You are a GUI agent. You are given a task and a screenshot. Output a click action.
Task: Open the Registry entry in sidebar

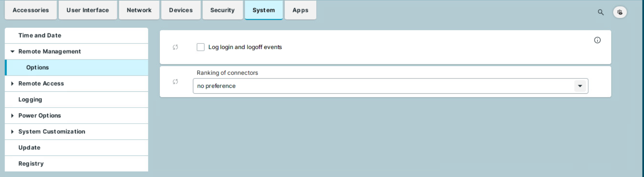click(x=31, y=164)
